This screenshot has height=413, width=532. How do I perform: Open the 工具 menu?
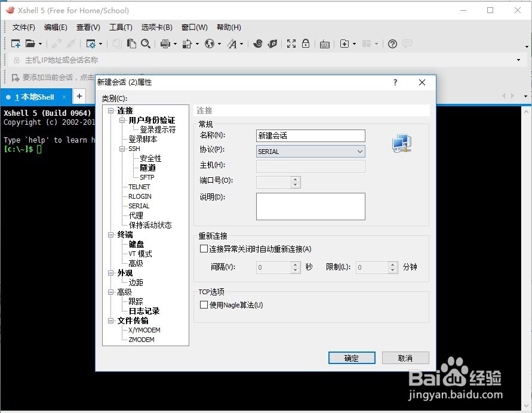[x=121, y=27]
